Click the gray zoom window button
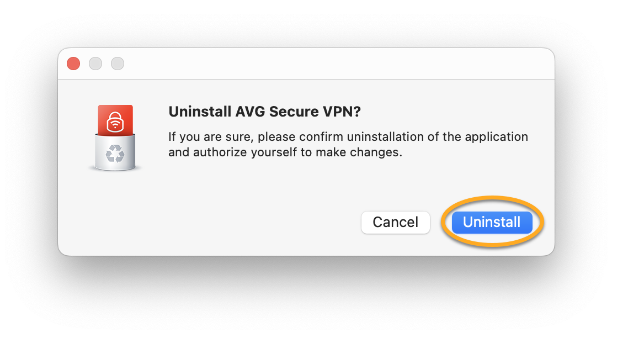The image size is (644, 343). tap(118, 64)
